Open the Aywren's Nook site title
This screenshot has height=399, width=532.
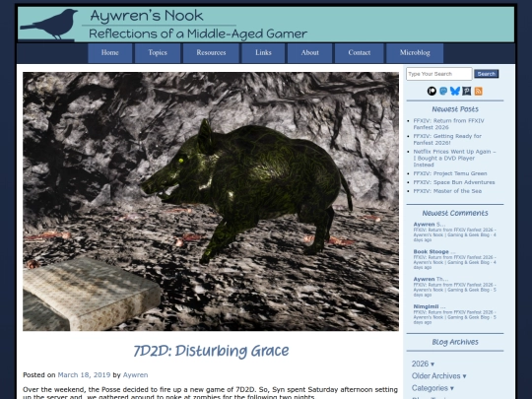[x=147, y=16]
